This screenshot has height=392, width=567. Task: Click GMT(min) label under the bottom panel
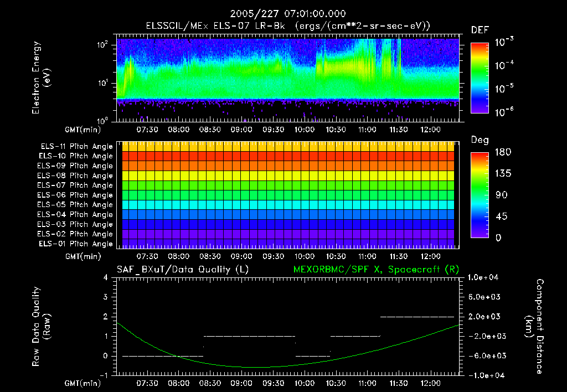83,383
